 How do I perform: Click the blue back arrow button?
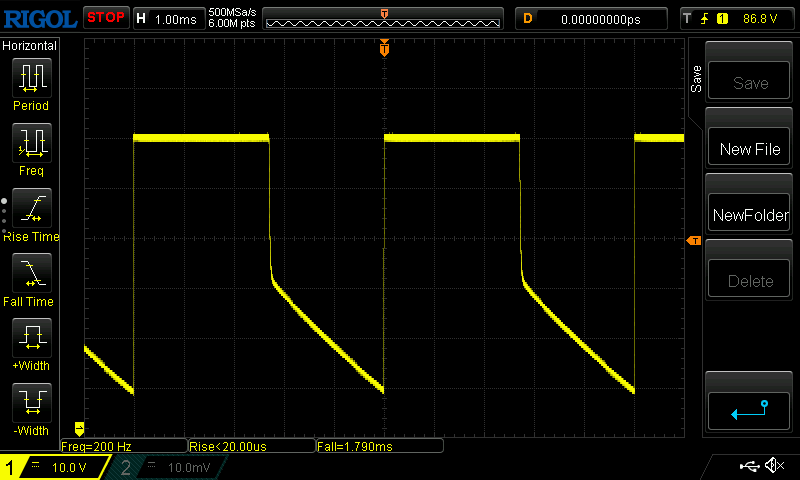pos(749,411)
